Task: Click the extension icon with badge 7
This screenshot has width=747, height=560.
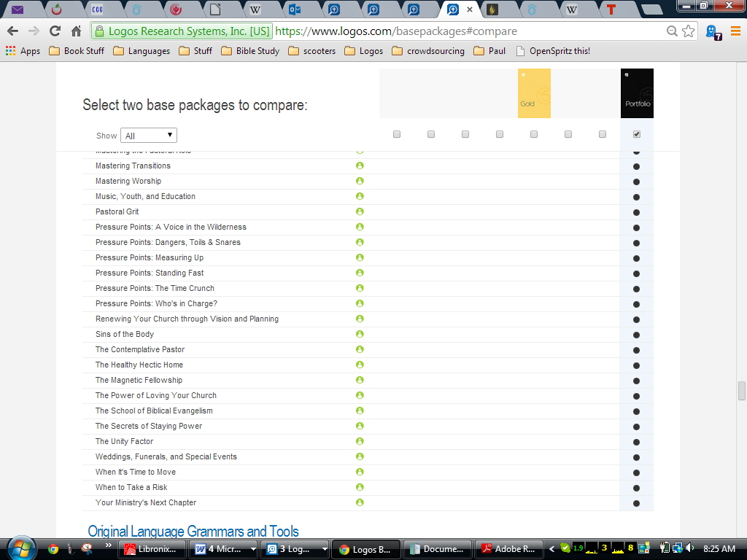Action: click(713, 32)
